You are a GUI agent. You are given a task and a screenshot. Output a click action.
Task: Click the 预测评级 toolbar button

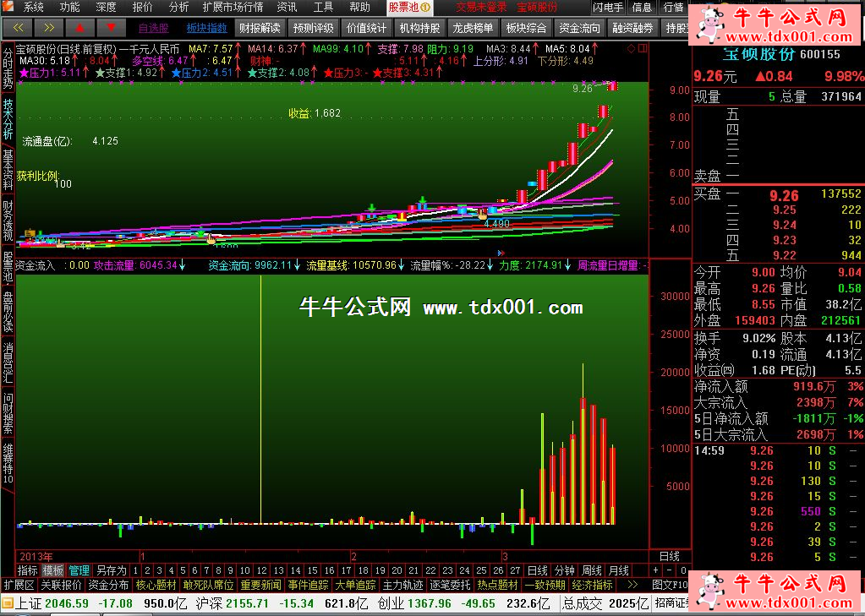pos(314,28)
